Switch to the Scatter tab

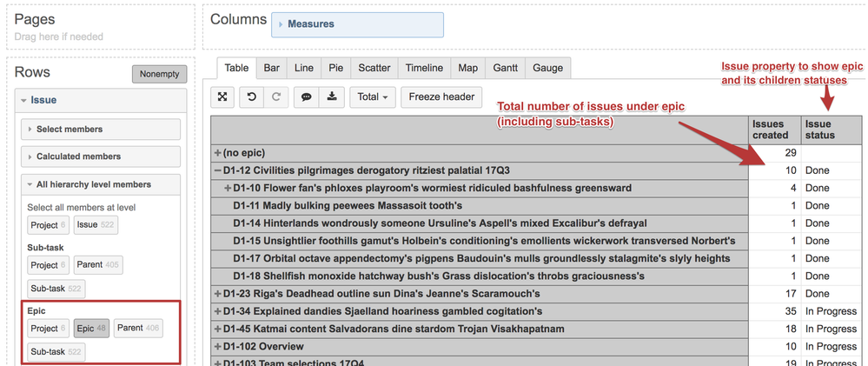[x=374, y=68]
